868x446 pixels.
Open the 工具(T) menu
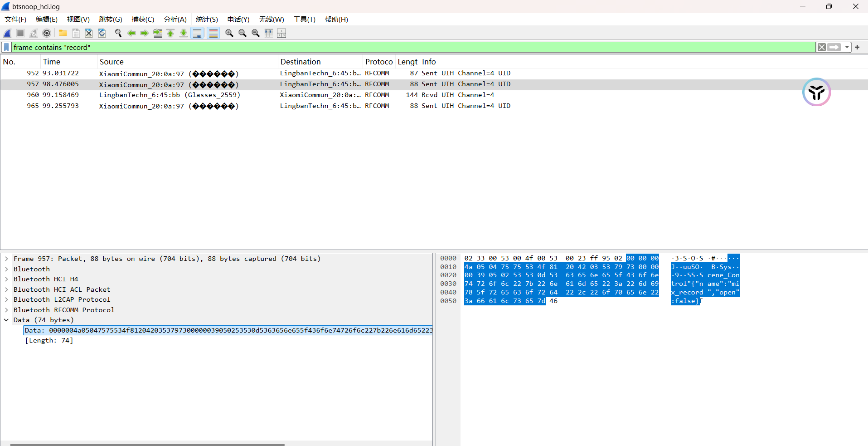(x=304, y=20)
